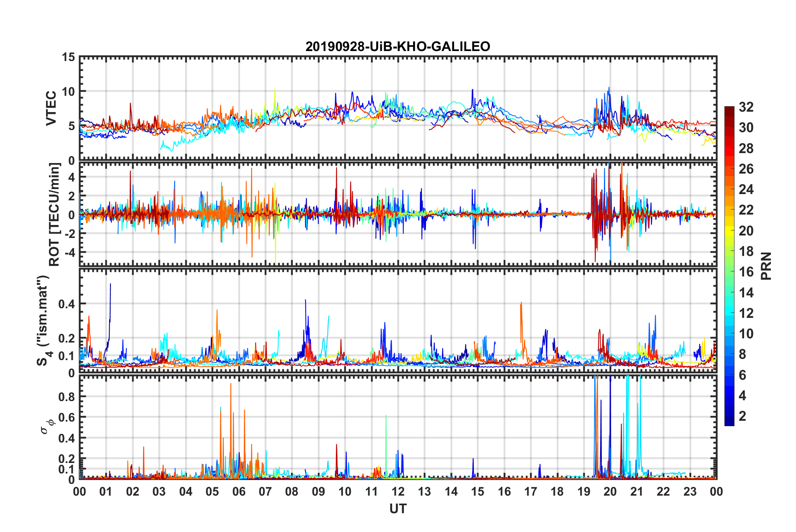The width and height of the screenshot is (796, 532).
Task: Click the colorbar near PRN 22 orange
Action: pos(729,210)
